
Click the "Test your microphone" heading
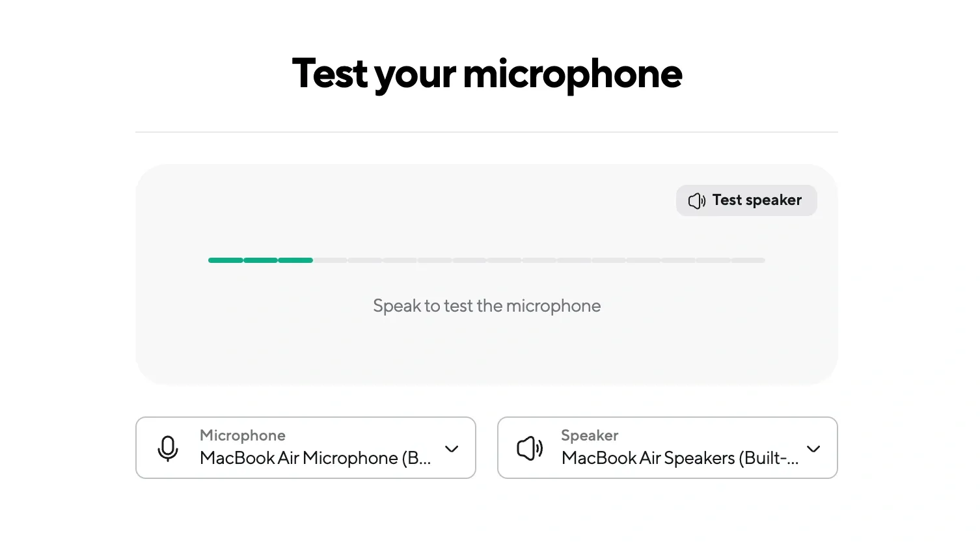[487, 74]
